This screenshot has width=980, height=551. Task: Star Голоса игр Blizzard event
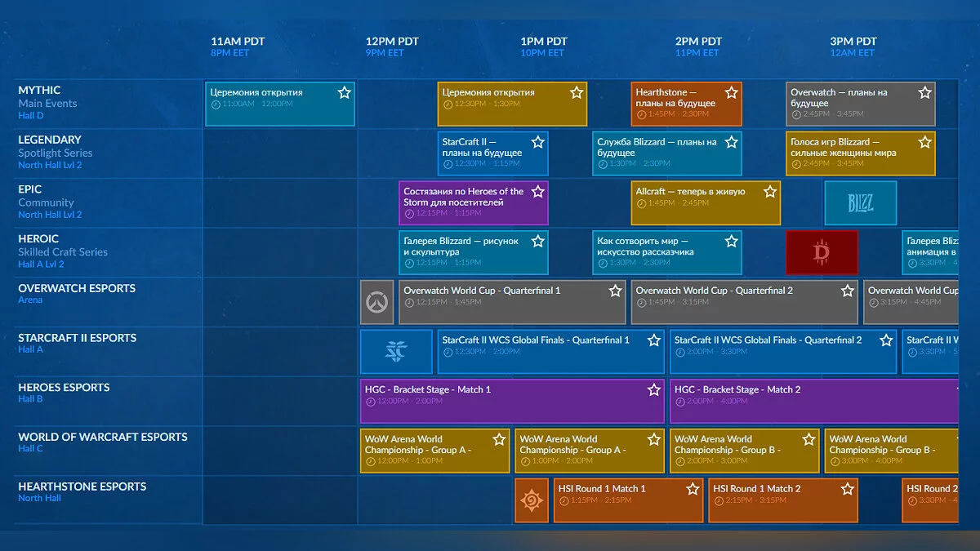click(924, 142)
